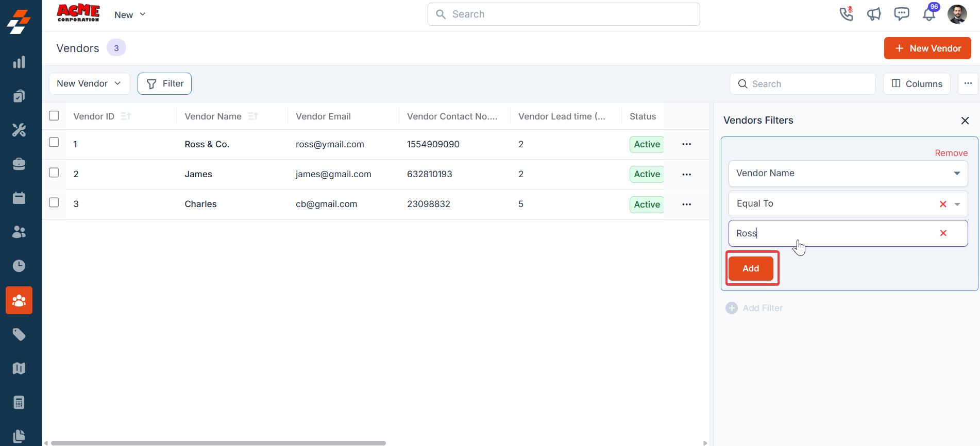Open the more options ellipsis next to Columns
The image size is (980, 446).
point(968,83)
